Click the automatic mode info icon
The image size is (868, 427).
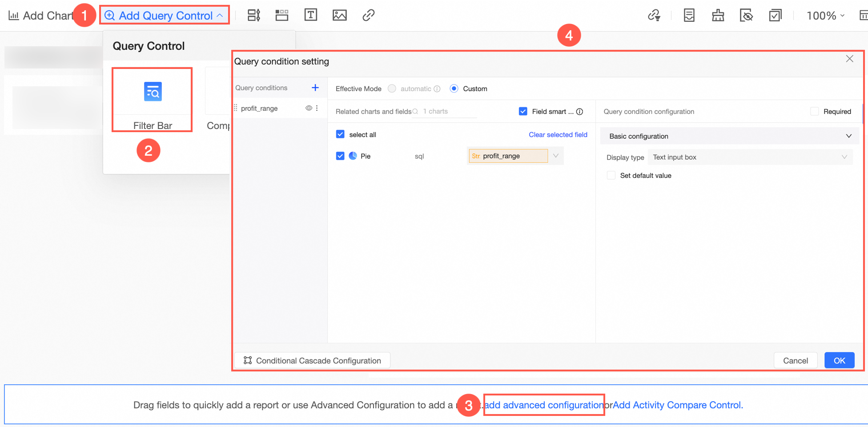[x=437, y=89]
